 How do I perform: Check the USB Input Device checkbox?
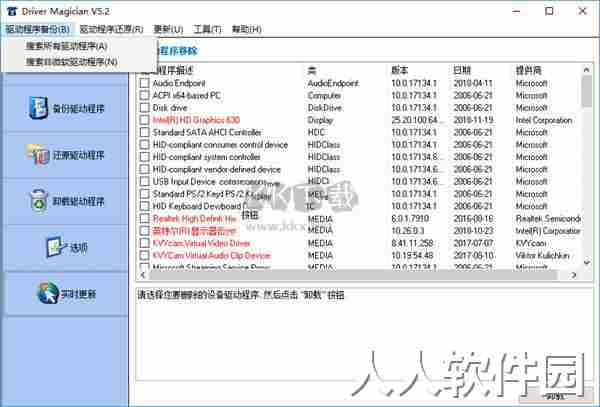[144, 181]
